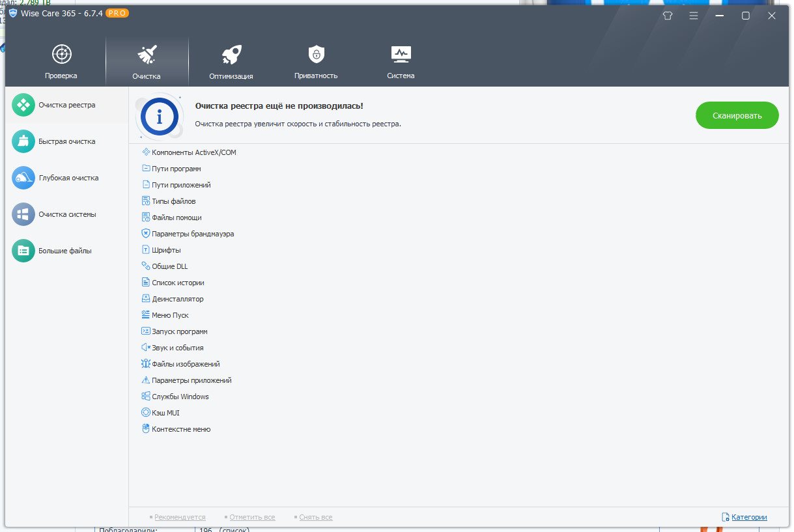Click the PRO badge in title bar
Screen dimensions: 794x532
point(117,14)
